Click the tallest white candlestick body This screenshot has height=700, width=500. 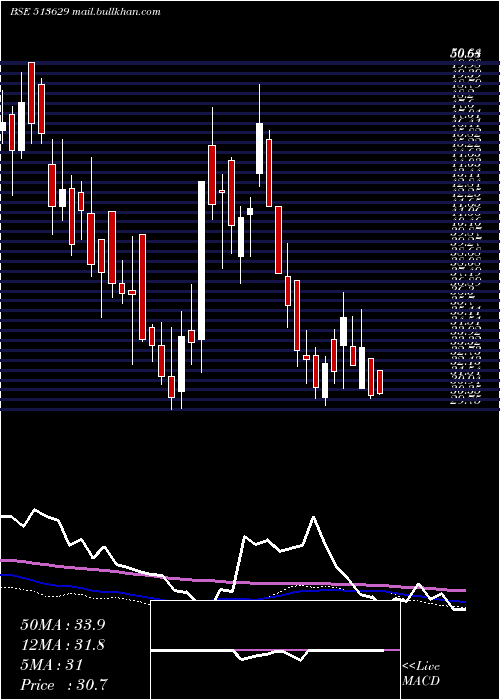(x=201, y=261)
